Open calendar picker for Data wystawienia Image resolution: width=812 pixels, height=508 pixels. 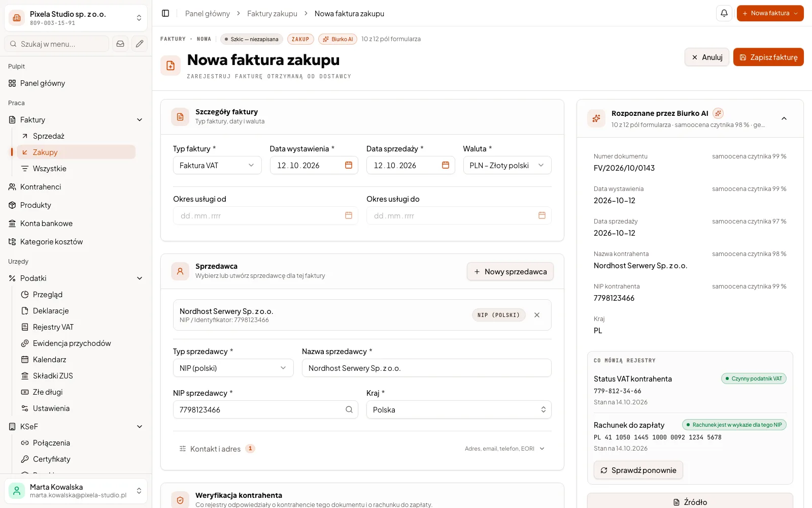coord(349,165)
